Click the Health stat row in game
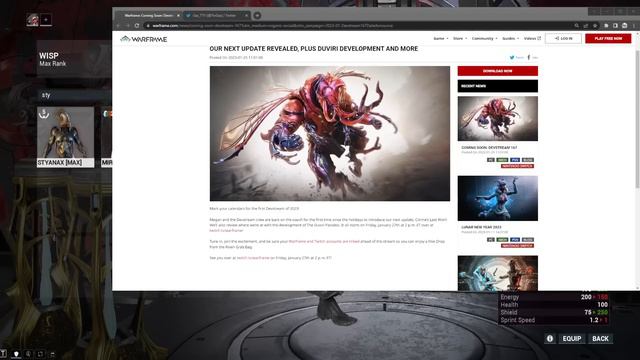The height and width of the screenshot is (360, 640). (554, 304)
